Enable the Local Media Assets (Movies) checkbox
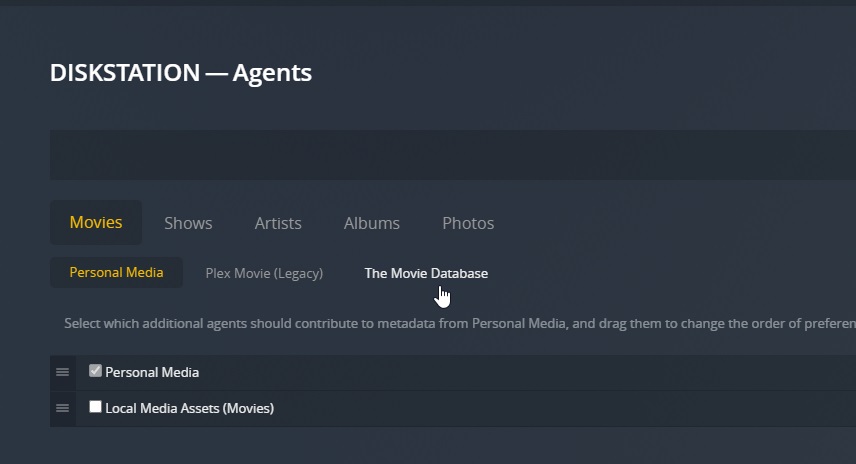856x464 pixels. (95, 407)
